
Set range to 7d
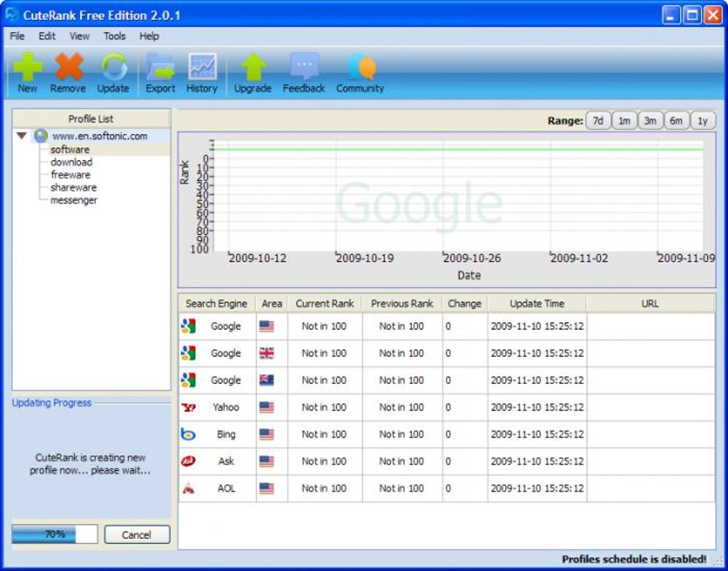pyautogui.click(x=598, y=121)
